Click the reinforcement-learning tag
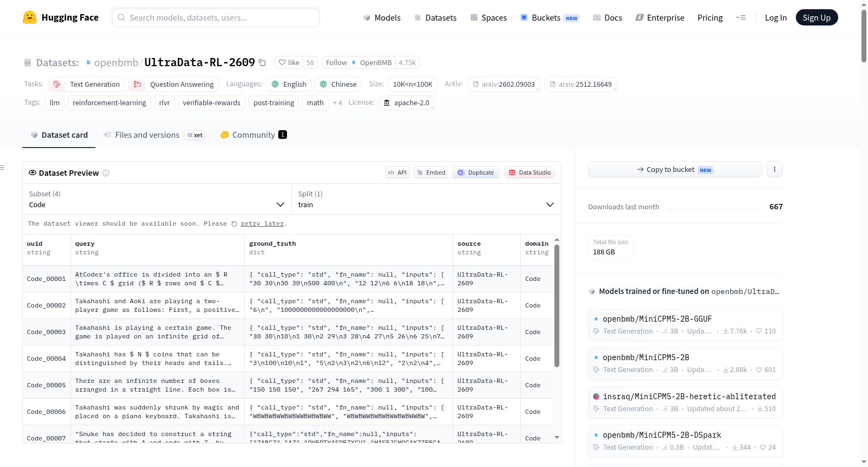This screenshot has height=467, width=868. pos(110,103)
